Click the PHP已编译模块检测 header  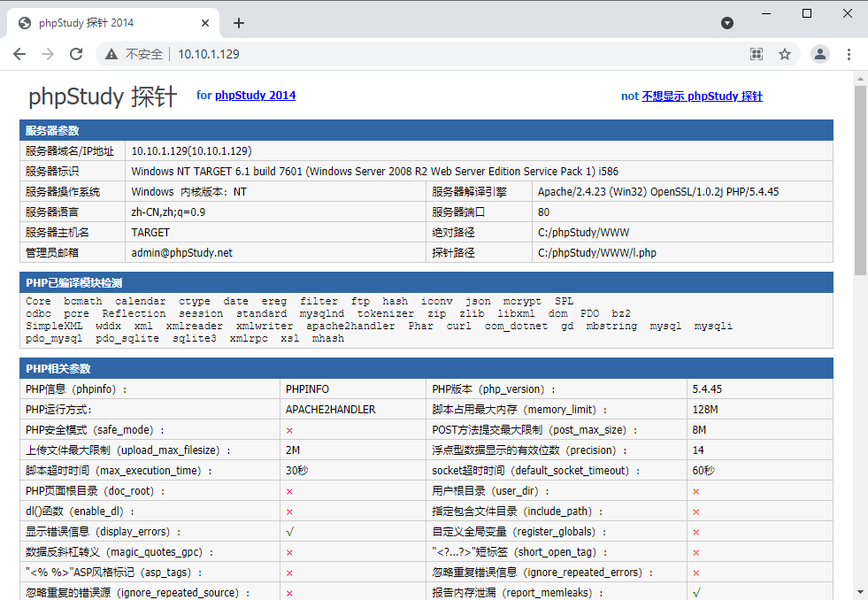point(426,283)
